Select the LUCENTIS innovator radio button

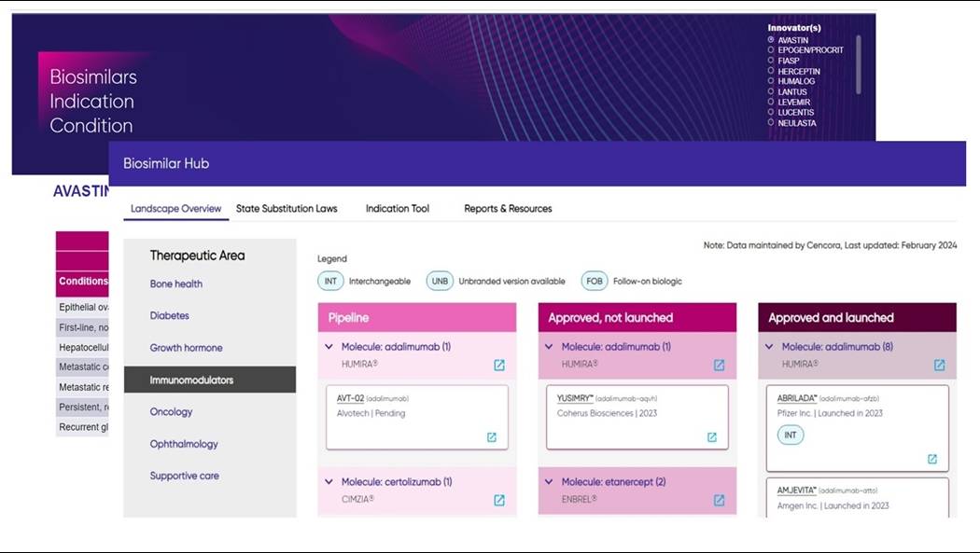771,112
